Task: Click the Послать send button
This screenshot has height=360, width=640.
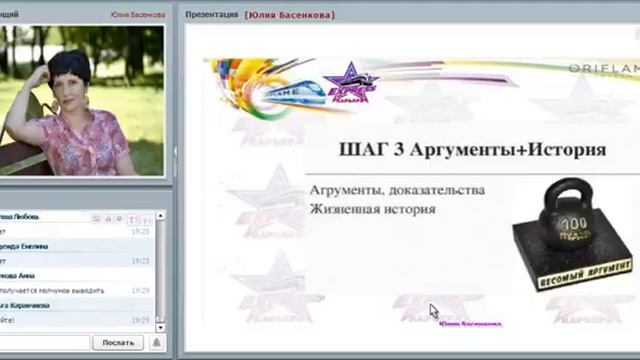Action: (118, 342)
